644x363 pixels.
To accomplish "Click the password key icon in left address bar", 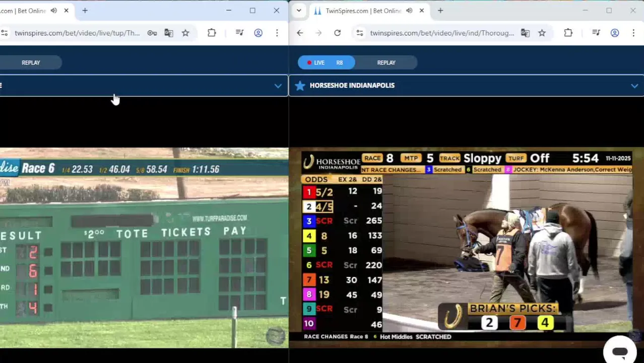I will point(152,33).
